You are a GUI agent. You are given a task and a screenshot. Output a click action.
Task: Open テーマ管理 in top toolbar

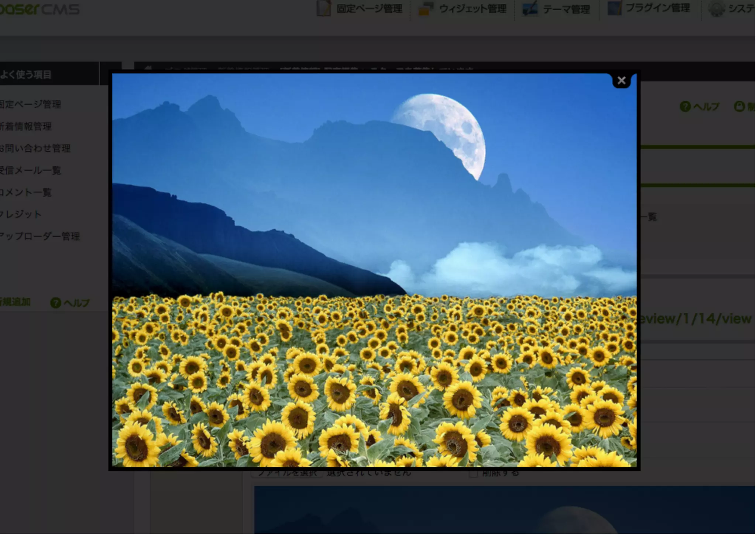click(x=566, y=9)
